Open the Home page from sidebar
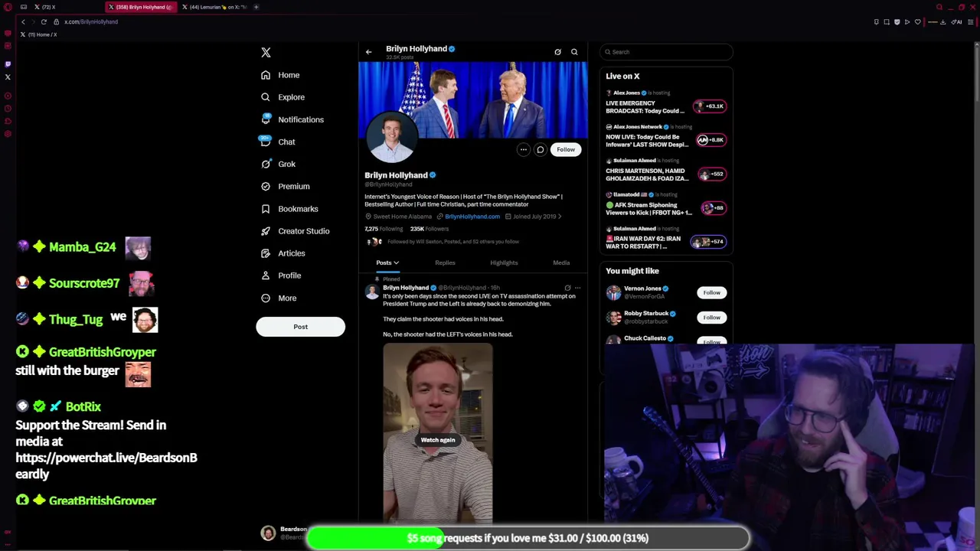Screen dimensions: 980x551 coord(280,75)
